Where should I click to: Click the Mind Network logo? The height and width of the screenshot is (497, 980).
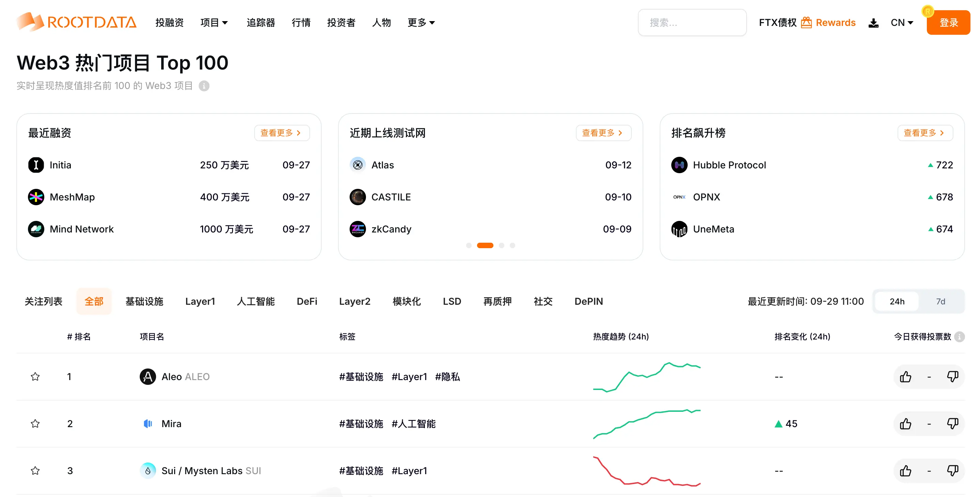click(x=36, y=229)
